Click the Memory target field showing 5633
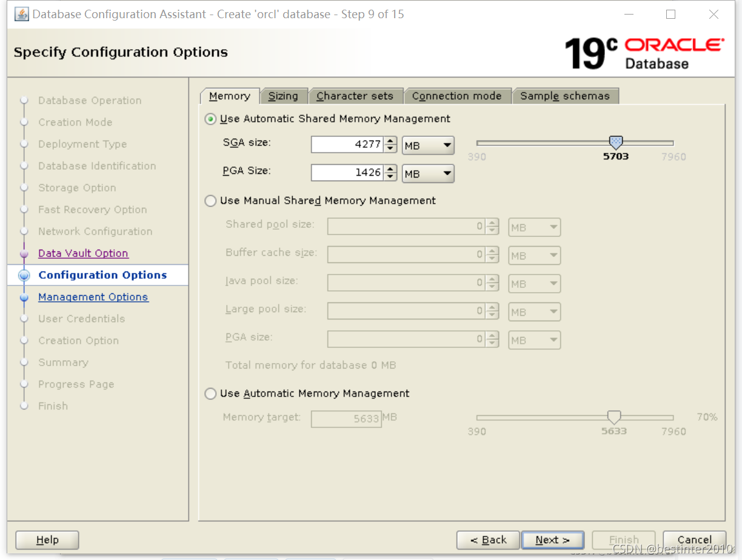Image resolution: width=742 pixels, height=560 pixels. (x=346, y=419)
